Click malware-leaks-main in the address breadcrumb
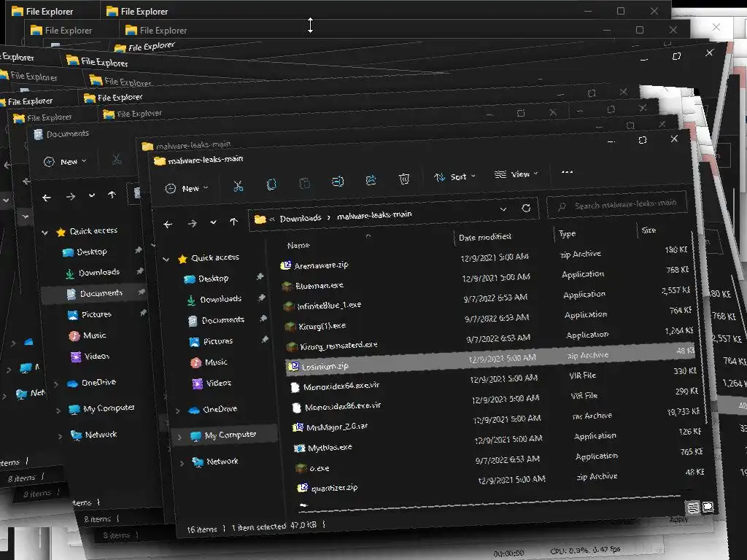This screenshot has height=560, width=747. tap(374, 215)
